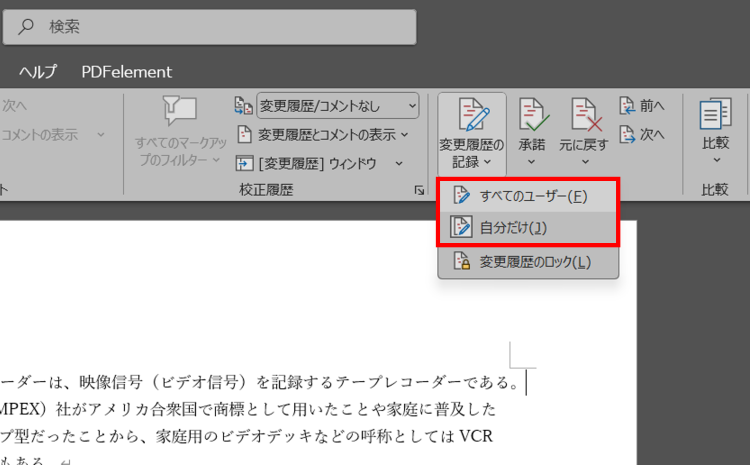Click the search box with 検索 placeholder

coord(209,27)
